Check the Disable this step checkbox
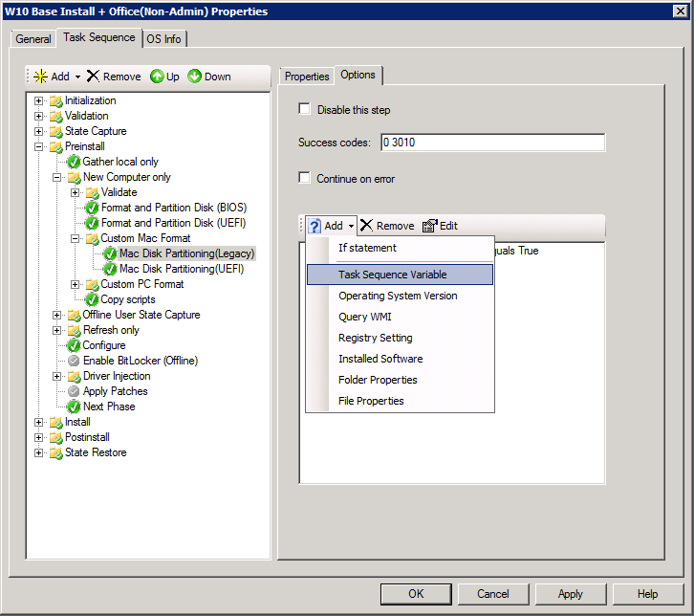 (305, 109)
